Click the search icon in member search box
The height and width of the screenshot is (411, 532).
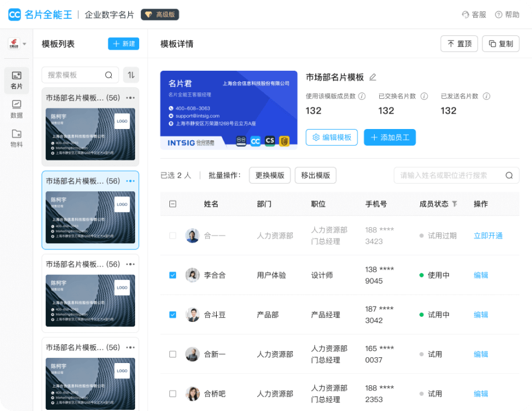[x=509, y=175]
